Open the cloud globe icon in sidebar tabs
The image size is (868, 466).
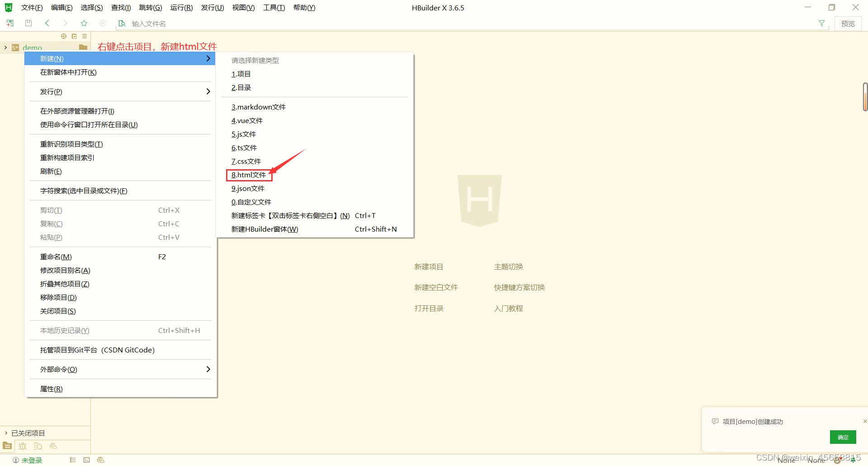click(x=53, y=446)
